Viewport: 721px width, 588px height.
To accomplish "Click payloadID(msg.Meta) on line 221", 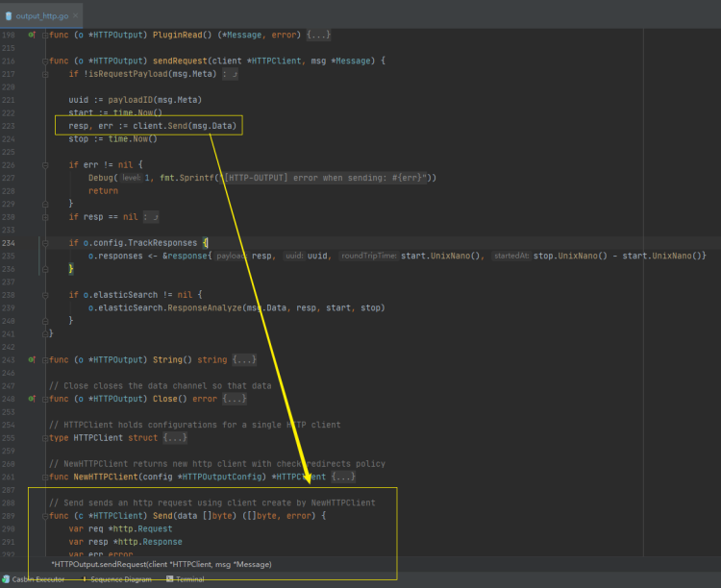I will (x=155, y=100).
